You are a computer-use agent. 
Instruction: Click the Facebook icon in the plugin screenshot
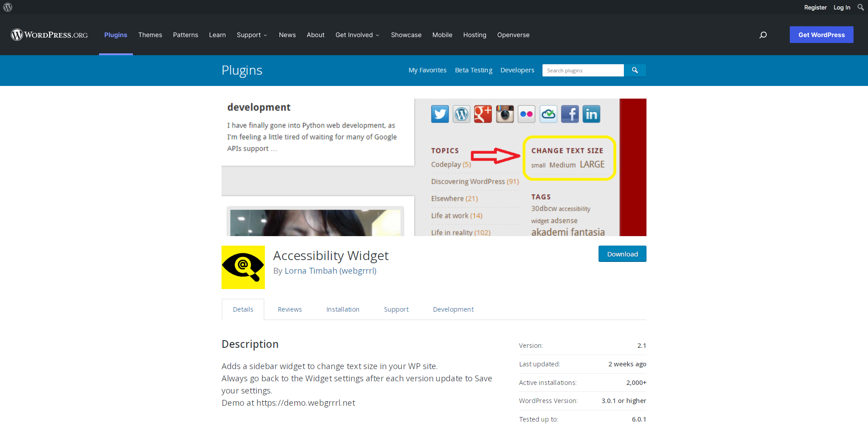[570, 114]
